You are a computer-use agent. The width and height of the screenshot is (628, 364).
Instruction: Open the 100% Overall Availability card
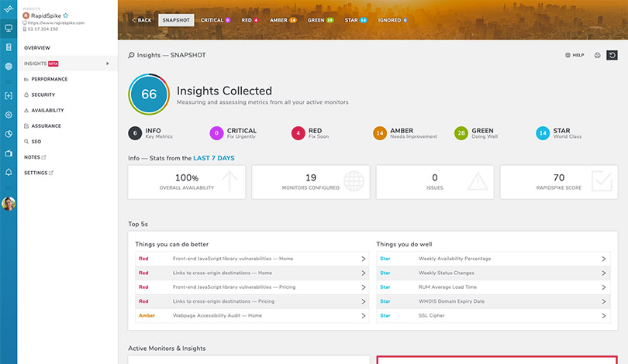coord(187,182)
